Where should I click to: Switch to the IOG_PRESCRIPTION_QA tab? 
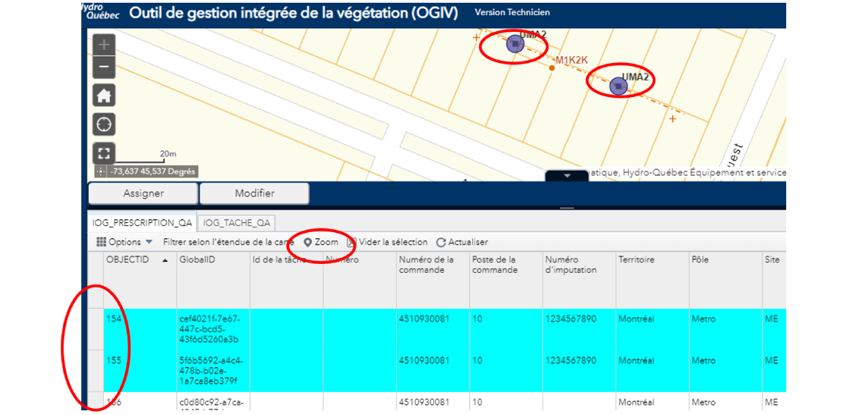coord(142,222)
